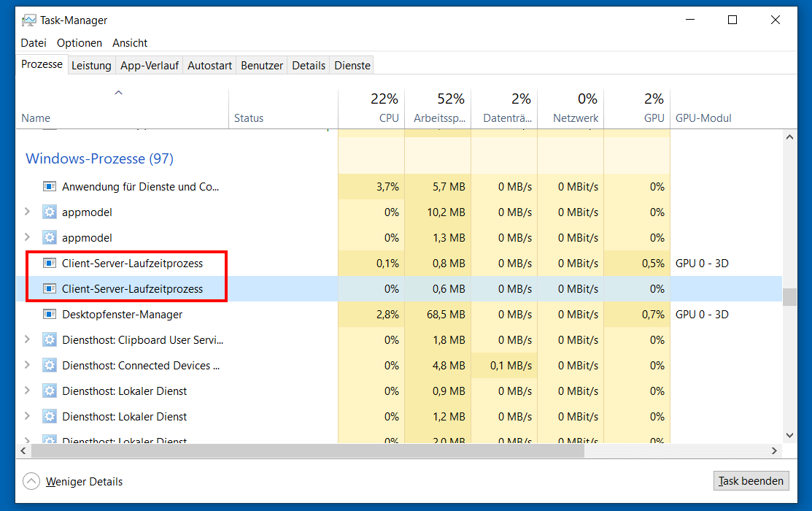Click gear icon of Diensthost: Connected Devices
The height and width of the screenshot is (511, 812).
[x=49, y=366]
